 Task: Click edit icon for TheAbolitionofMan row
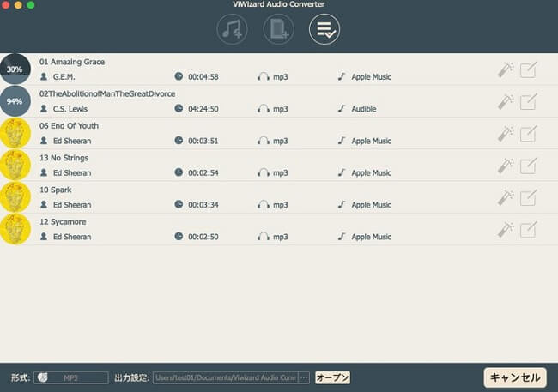[528, 102]
